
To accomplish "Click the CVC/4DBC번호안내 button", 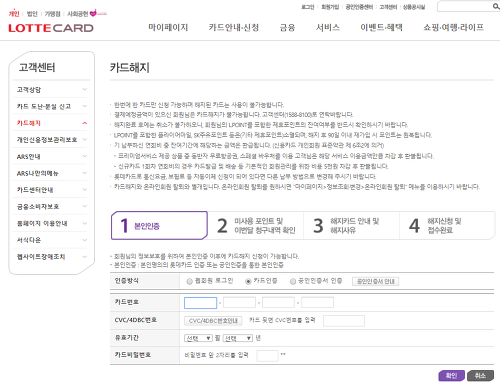I will tap(213, 321).
